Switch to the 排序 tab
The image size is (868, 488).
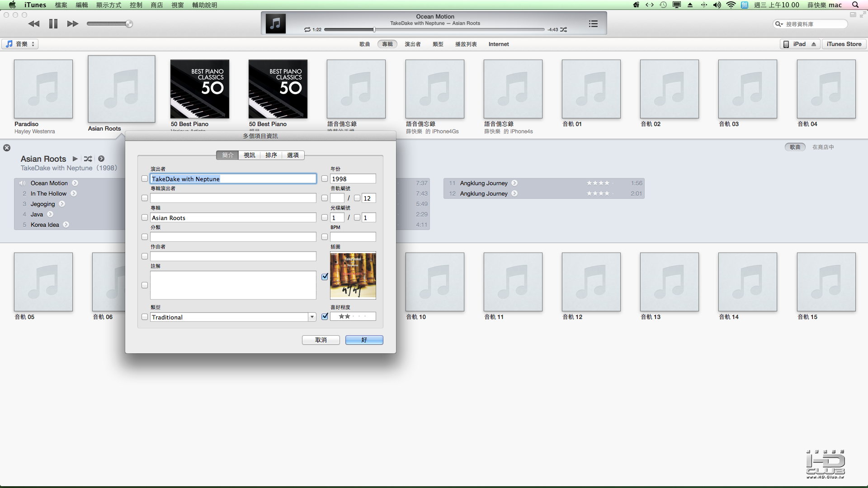[271, 155]
